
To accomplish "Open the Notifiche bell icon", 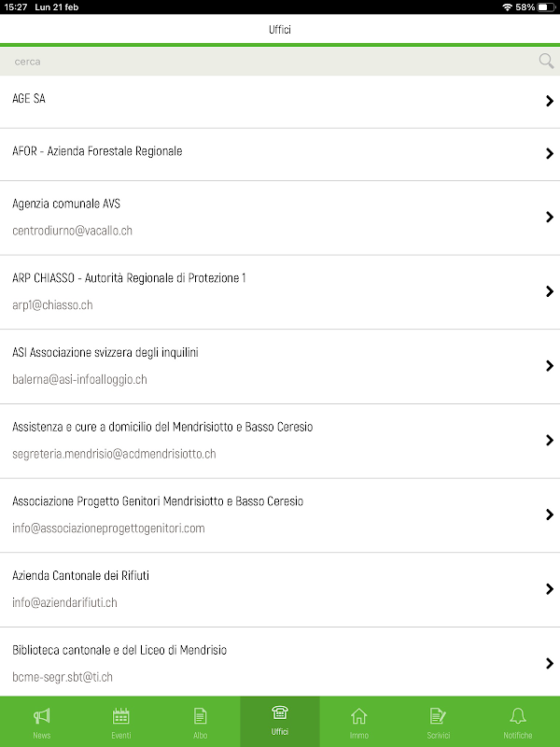I will click(518, 717).
